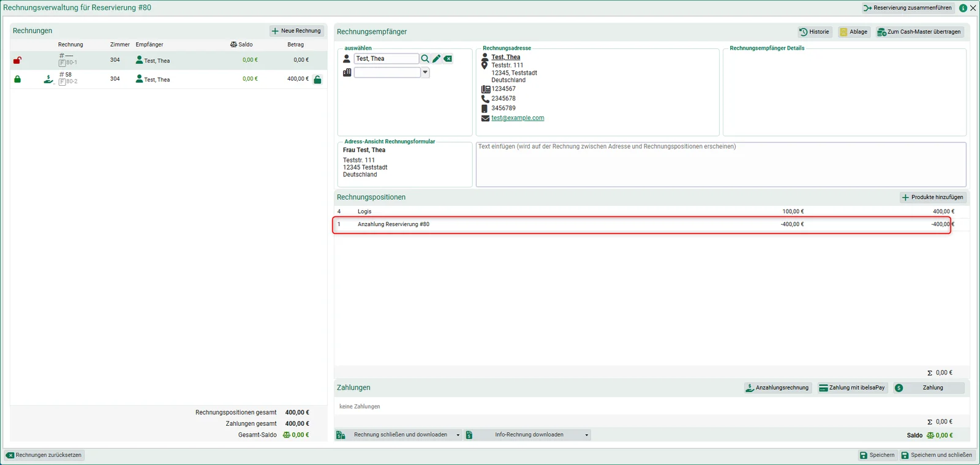This screenshot has width=980, height=465.
Task: Click Reservierung zusammenführen
Action: pyautogui.click(x=907, y=8)
